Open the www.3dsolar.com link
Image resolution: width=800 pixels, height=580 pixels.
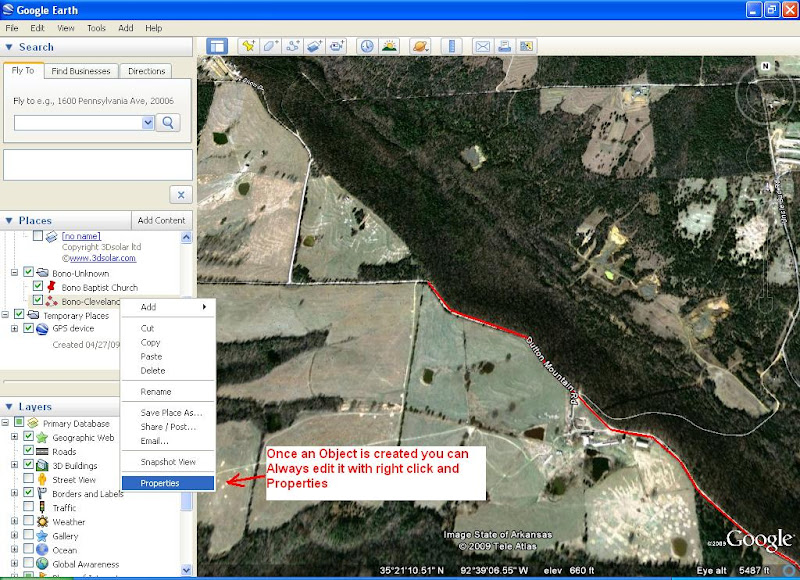click(x=103, y=258)
